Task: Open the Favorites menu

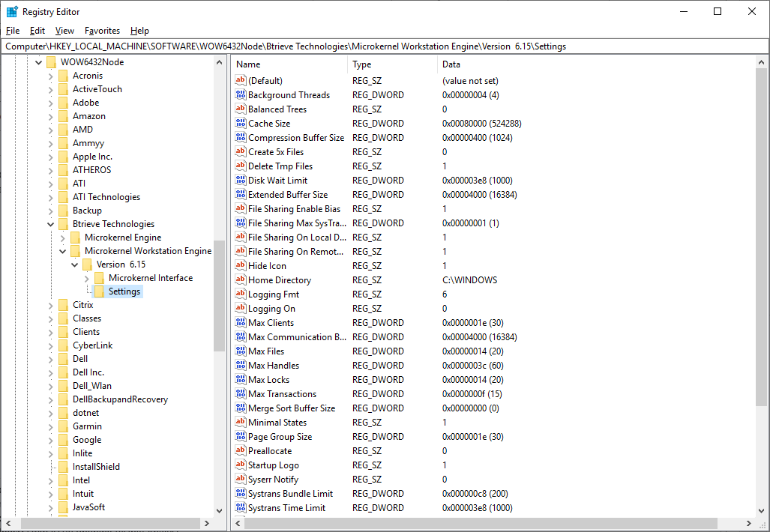Action: (x=102, y=31)
